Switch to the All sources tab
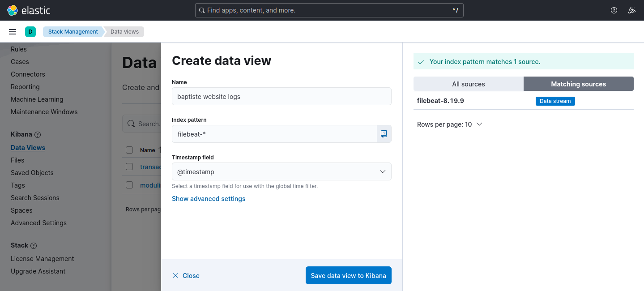644x291 pixels. (x=468, y=84)
